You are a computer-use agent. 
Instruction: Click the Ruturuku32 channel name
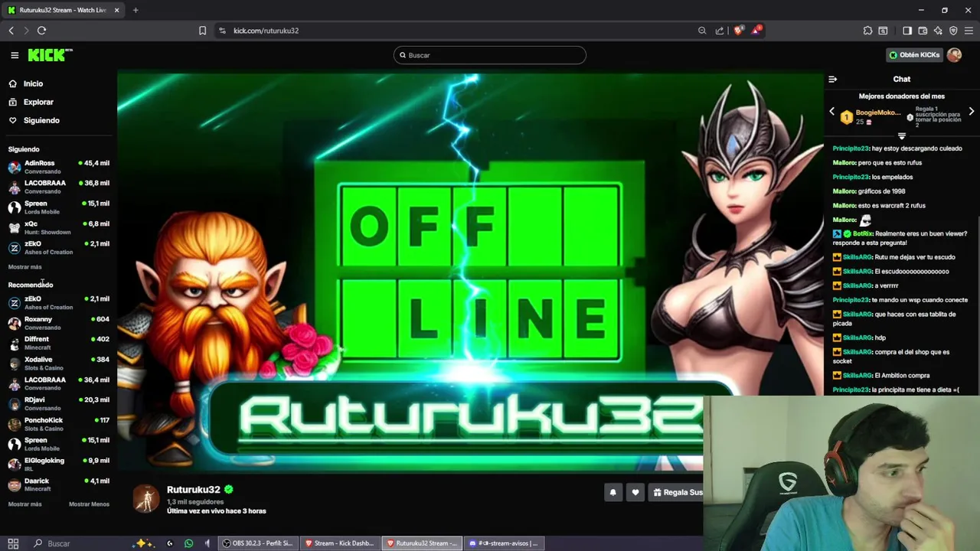tap(193, 490)
